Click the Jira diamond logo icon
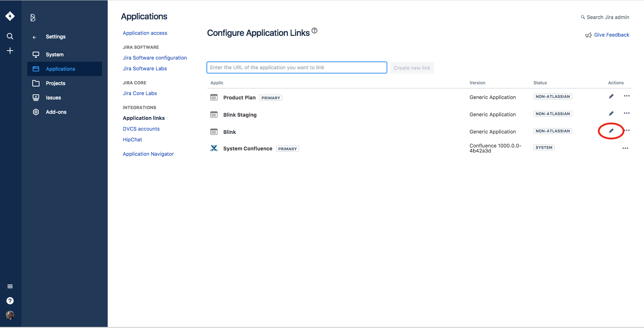Viewport: 644px width, 328px height. (10, 16)
